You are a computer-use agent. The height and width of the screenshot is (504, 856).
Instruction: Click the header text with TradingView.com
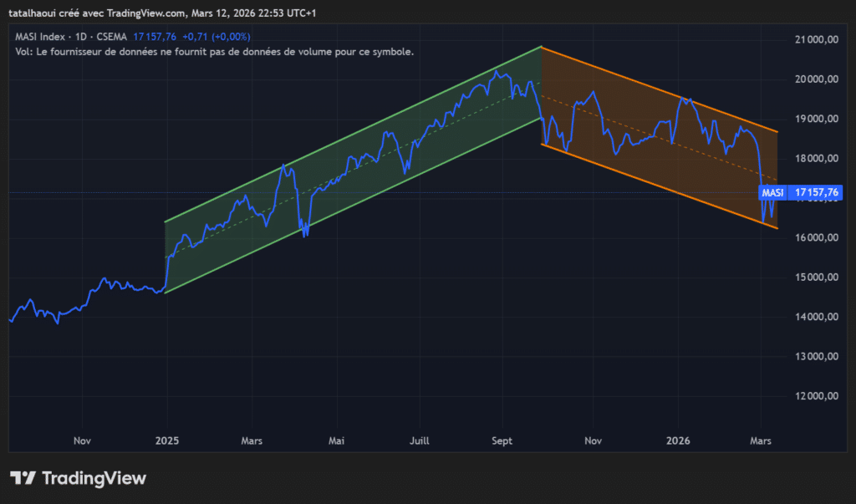point(162,13)
